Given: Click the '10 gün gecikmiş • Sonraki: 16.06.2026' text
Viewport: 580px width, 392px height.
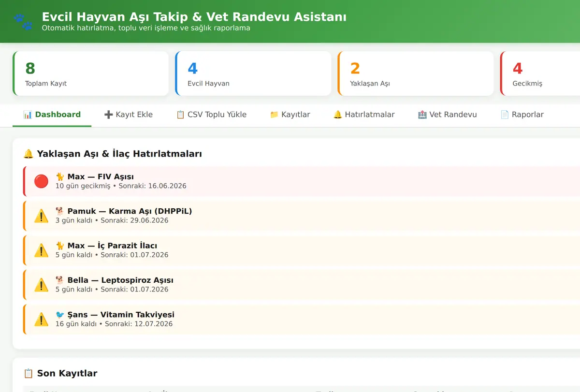Looking at the screenshot, I should pyautogui.click(x=121, y=186).
